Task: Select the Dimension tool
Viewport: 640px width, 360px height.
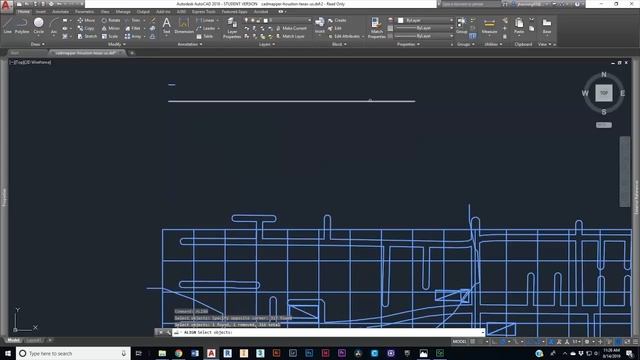Action: [184, 26]
